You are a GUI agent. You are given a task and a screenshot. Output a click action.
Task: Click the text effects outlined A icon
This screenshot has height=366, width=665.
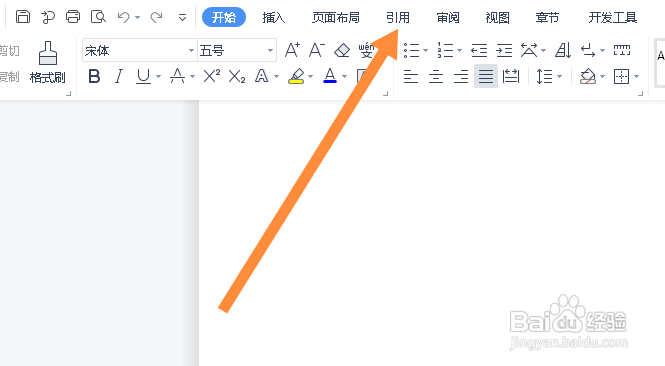click(x=262, y=77)
